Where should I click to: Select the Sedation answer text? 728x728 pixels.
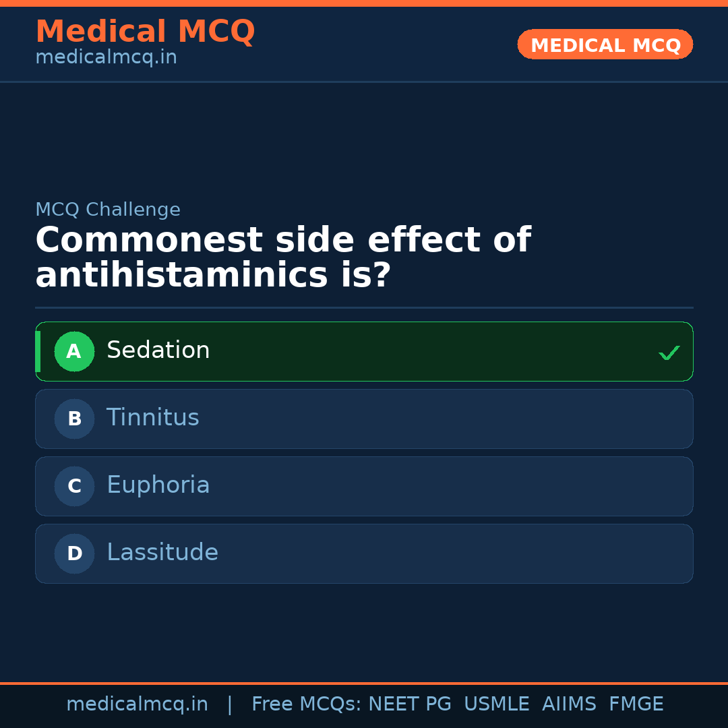coord(158,351)
